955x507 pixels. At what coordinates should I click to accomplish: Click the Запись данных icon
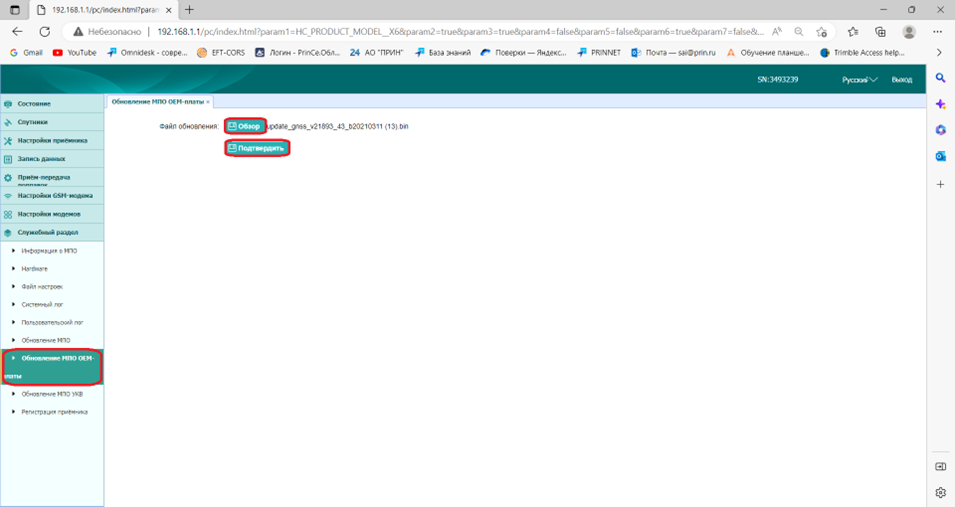[x=8, y=159]
